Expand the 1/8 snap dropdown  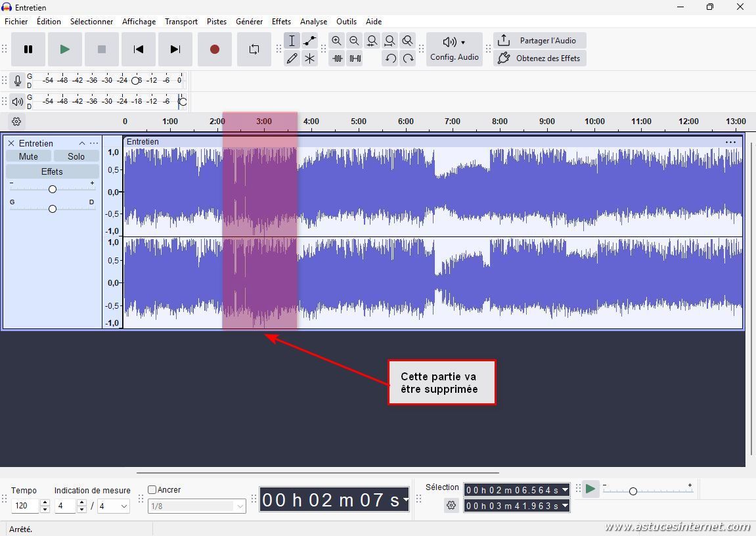(240, 506)
